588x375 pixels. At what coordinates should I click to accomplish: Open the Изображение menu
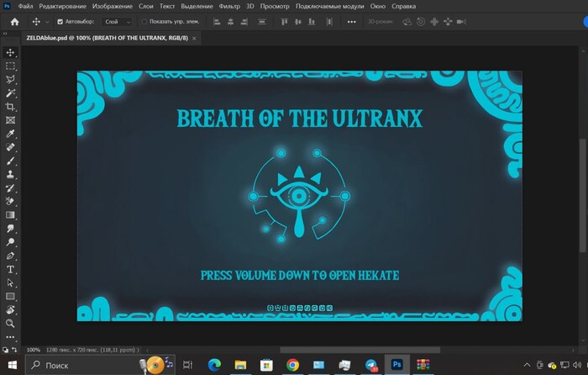click(111, 6)
